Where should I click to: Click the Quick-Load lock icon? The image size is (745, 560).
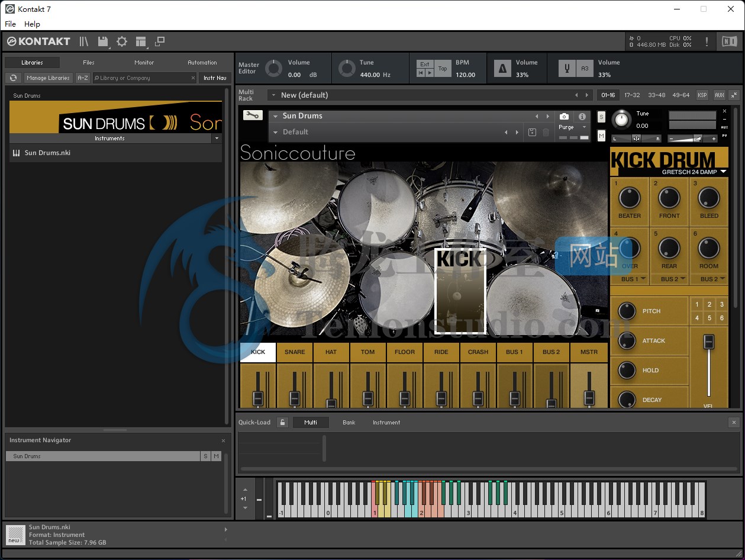[x=282, y=422]
